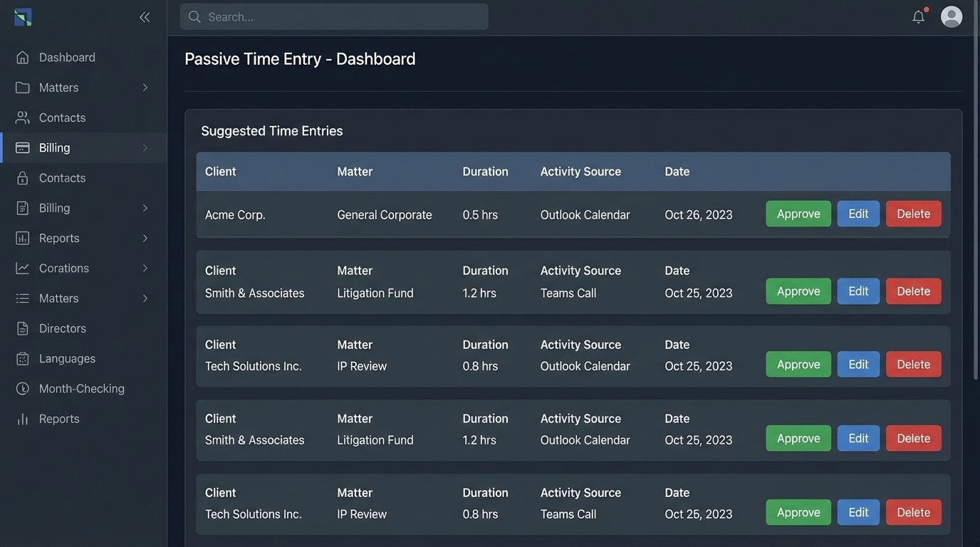The image size is (980, 547).
Task: Click the Month-Checking clock icon
Action: tap(23, 388)
